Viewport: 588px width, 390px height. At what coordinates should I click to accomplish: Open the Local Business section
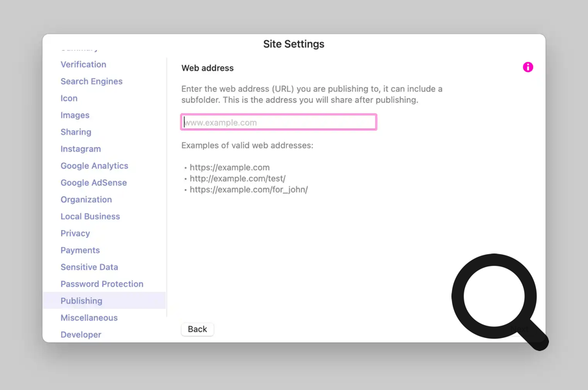point(90,216)
